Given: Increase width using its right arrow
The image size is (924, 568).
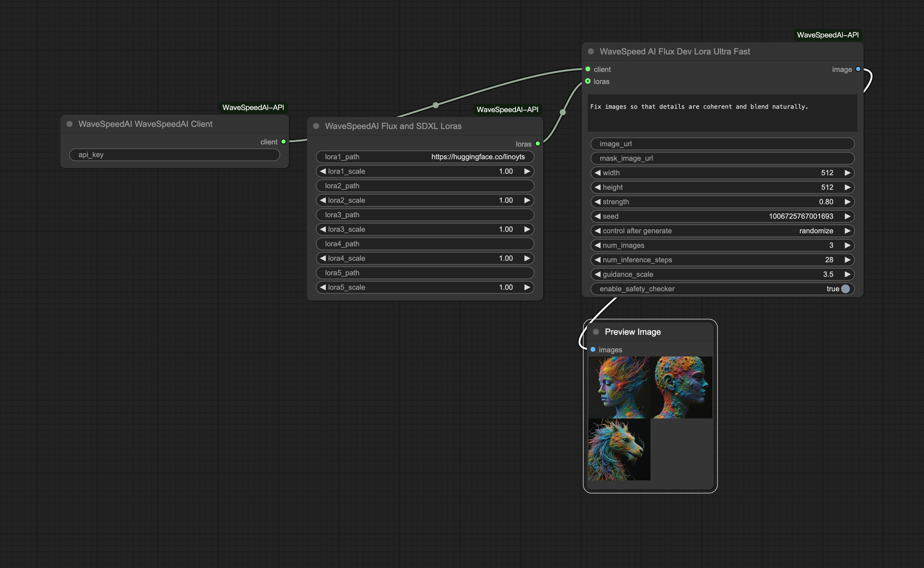Looking at the screenshot, I should (848, 173).
